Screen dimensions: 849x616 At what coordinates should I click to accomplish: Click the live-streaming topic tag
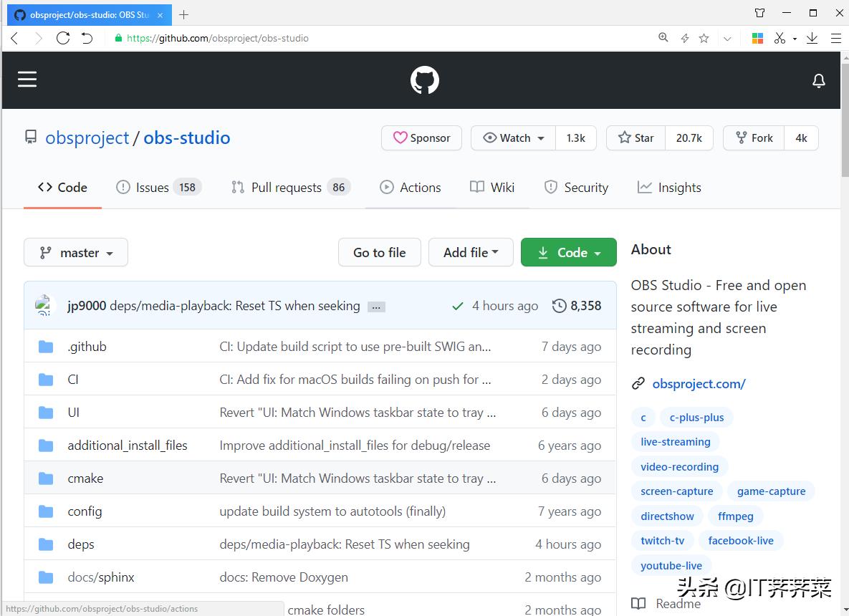pyautogui.click(x=675, y=441)
